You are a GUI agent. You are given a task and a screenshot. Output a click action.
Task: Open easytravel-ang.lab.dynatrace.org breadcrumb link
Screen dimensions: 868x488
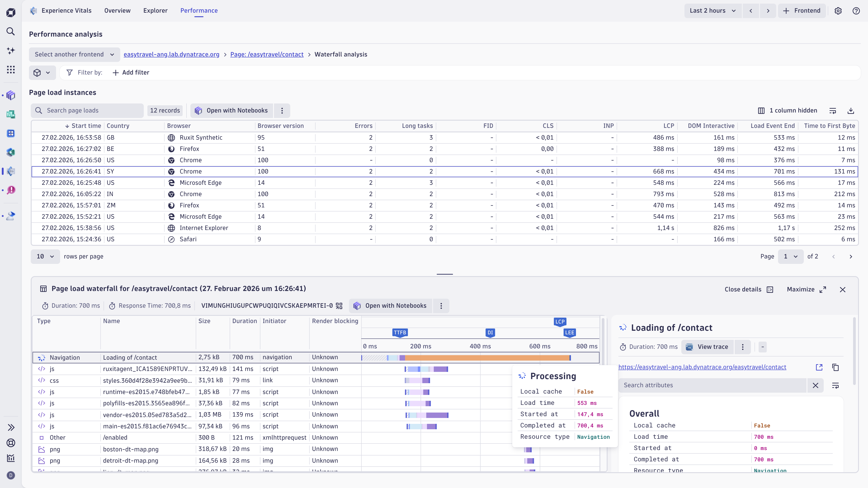171,54
